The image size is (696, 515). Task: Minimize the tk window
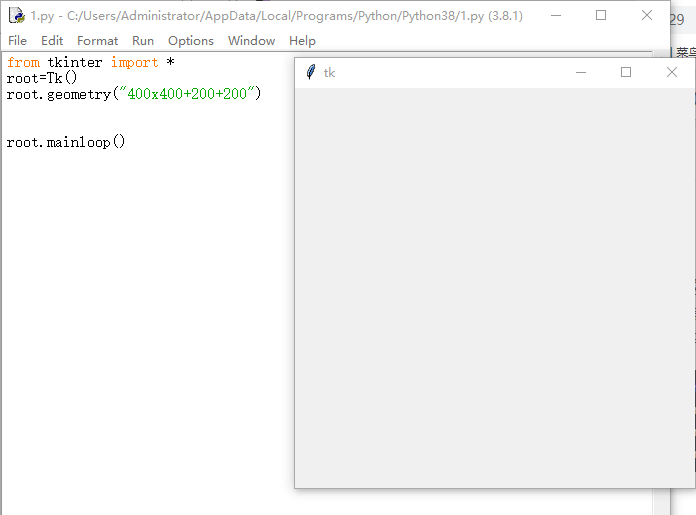coord(581,72)
